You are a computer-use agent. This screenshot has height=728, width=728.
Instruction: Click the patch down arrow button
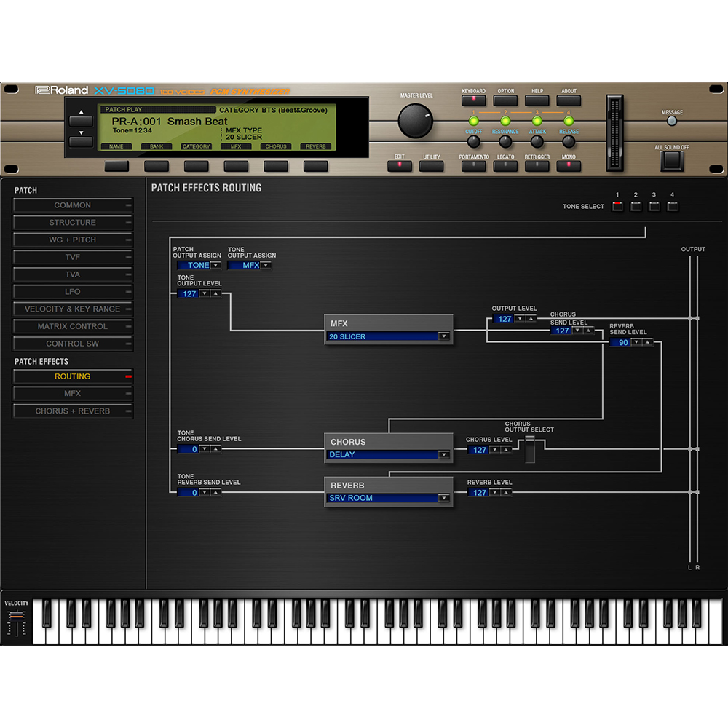(81, 141)
